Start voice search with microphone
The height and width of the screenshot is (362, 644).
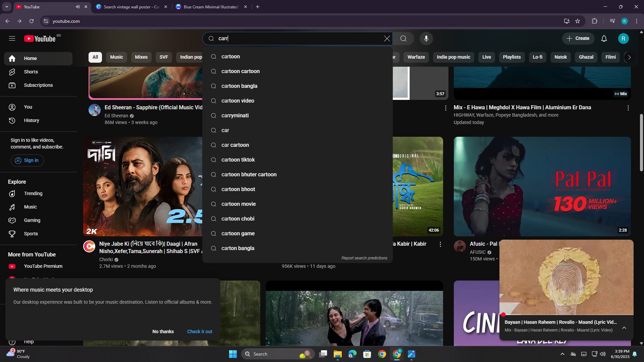pyautogui.click(x=426, y=39)
